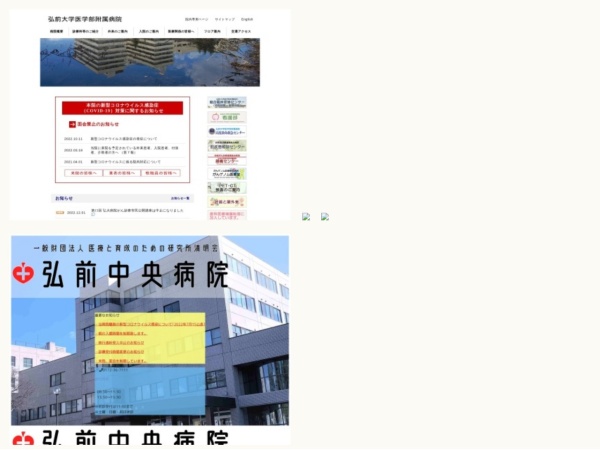This screenshot has width=600, height=450.
Task: Open the PET-CT 検査のご案内 sidebar banner
Action: (227, 188)
